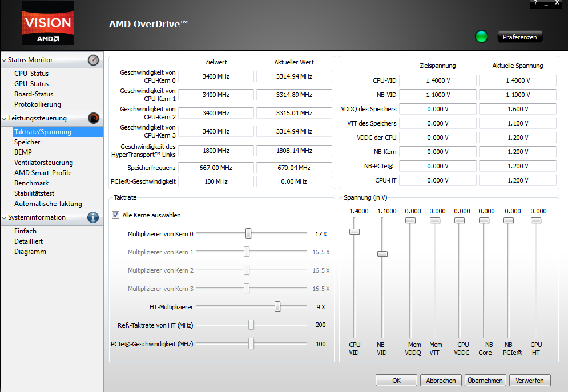Click the Status Monitor gauge icon
The image size is (568, 392).
coord(94,60)
